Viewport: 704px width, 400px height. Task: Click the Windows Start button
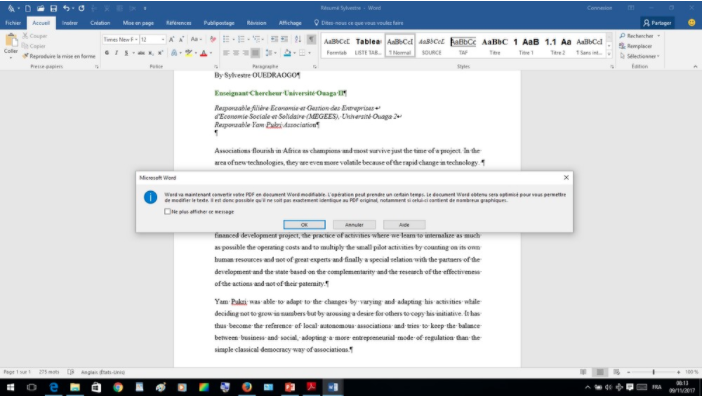pos(11,387)
